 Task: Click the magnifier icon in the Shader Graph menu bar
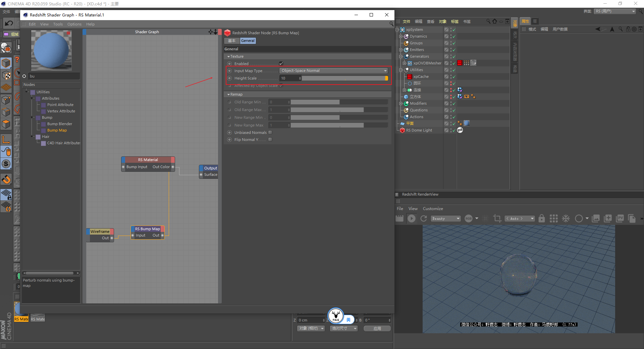(391, 24)
